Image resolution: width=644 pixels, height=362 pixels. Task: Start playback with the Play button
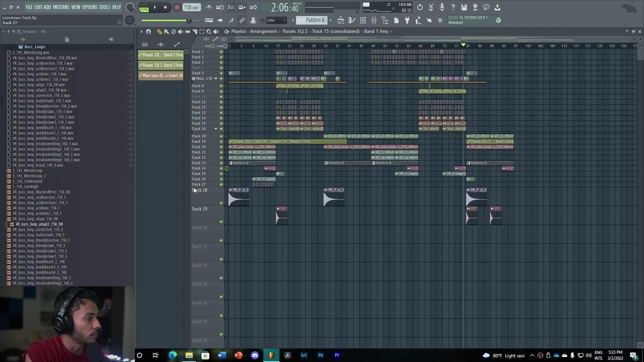pyautogui.click(x=155, y=8)
